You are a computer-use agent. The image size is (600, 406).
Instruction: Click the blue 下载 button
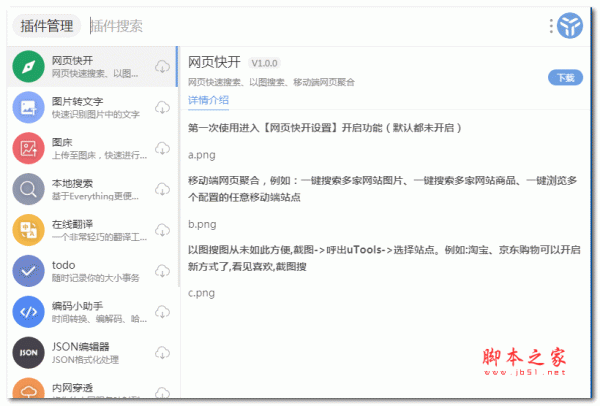566,78
